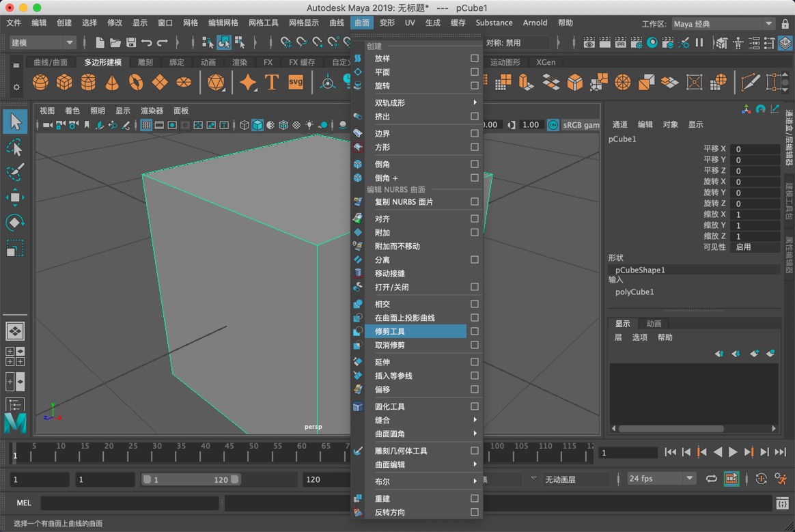Open the Render Settings icon

point(637,42)
